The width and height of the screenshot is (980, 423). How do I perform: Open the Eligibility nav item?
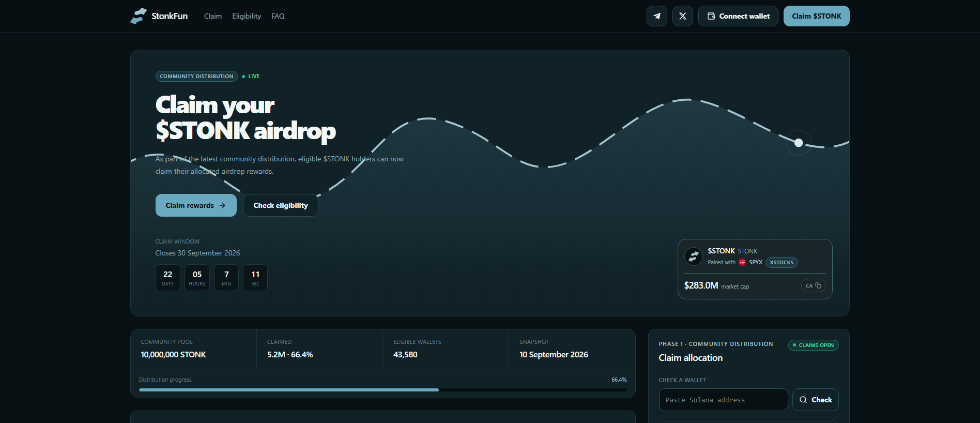(x=247, y=16)
